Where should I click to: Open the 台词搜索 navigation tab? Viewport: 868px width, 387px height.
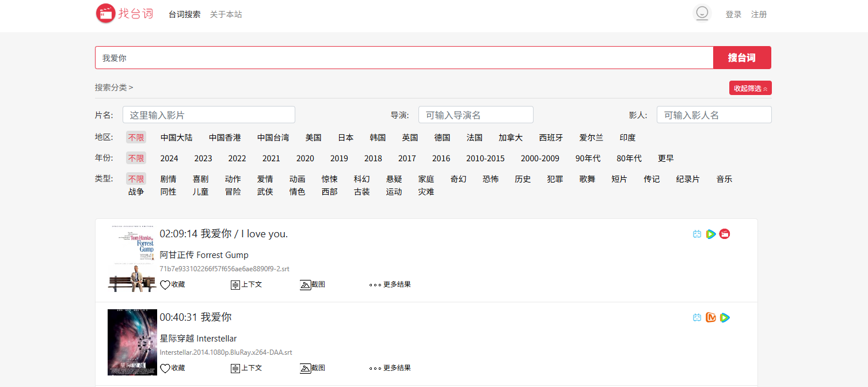(x=185, y=14)
